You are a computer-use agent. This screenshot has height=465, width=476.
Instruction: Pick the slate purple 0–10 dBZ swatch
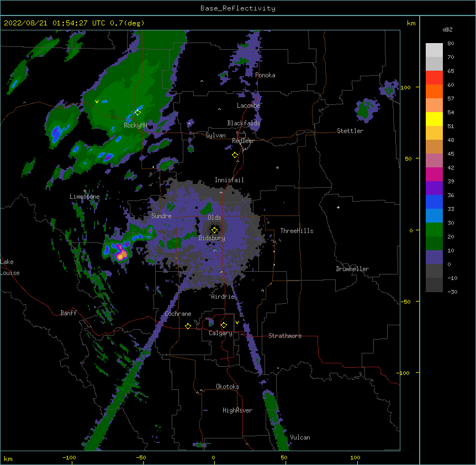(x=434, y=257)
